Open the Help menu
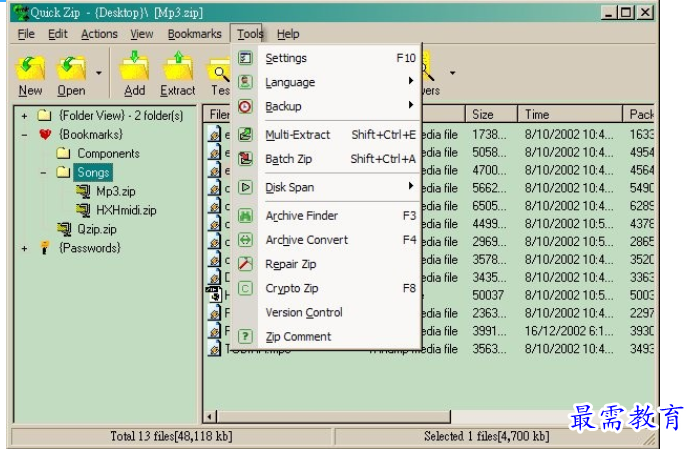 288,34
